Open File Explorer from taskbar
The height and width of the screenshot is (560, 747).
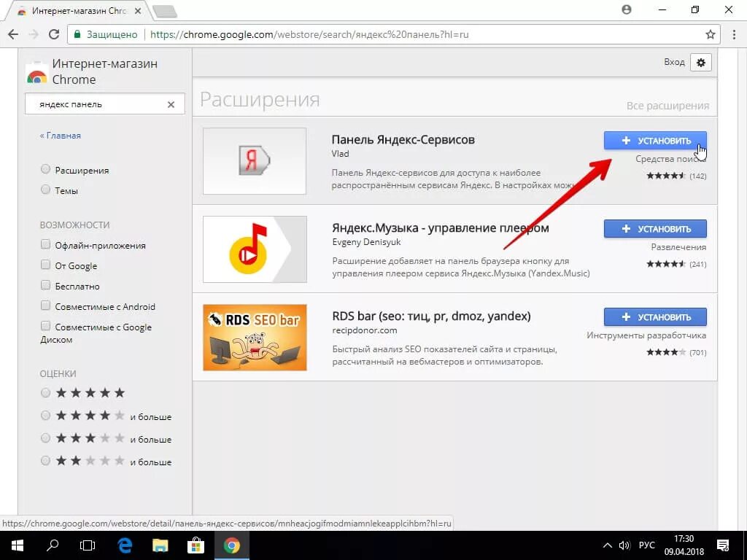tap(160, 545)
